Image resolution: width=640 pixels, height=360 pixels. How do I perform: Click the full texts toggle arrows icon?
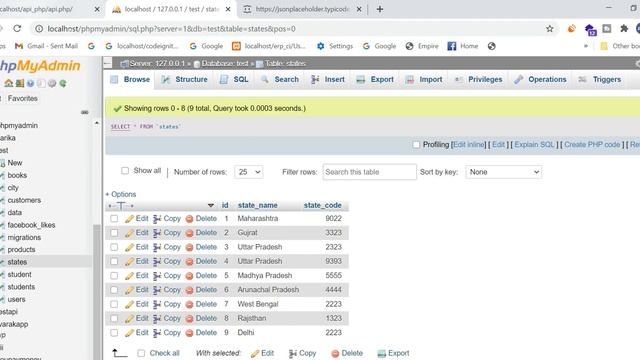click(121, 206)
